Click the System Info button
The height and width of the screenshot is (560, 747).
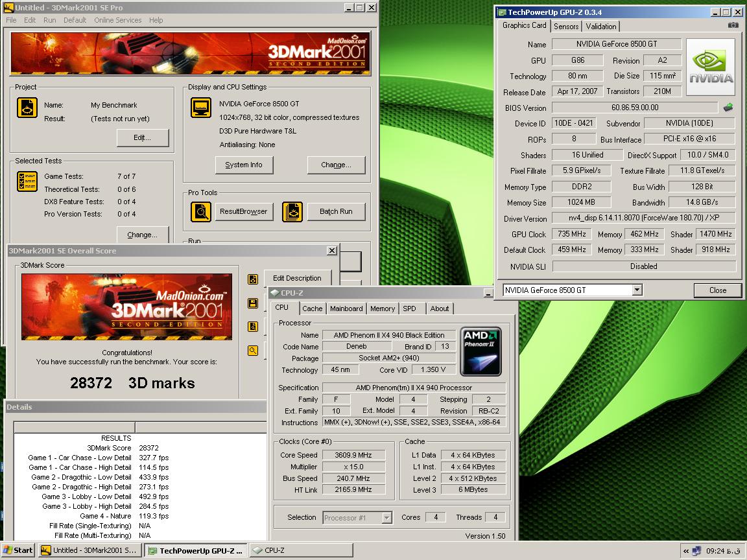pyautogui.click(x=243, y=165)
